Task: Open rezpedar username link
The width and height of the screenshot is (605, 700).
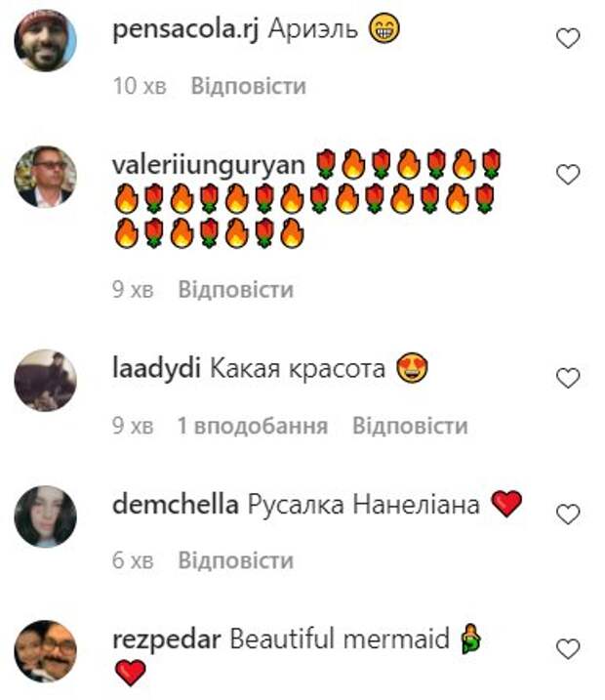Action: [167, 640]
